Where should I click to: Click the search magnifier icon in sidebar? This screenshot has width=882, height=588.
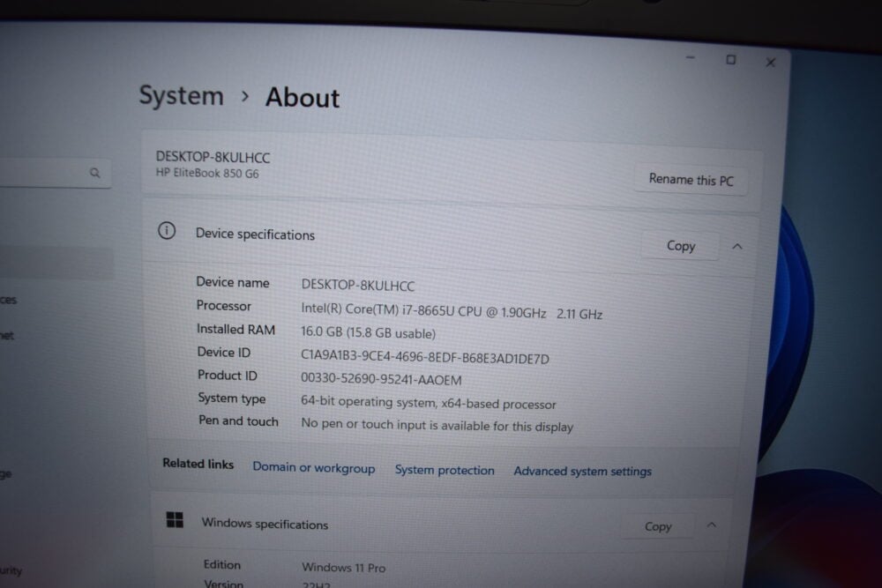click(x=94, y=173)
